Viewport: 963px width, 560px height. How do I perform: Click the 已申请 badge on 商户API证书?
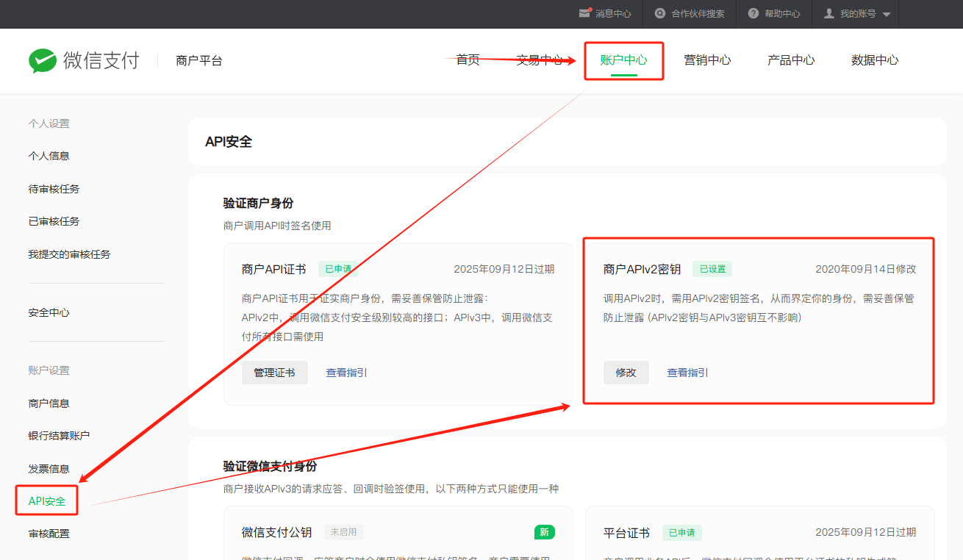tap(338, 269)
